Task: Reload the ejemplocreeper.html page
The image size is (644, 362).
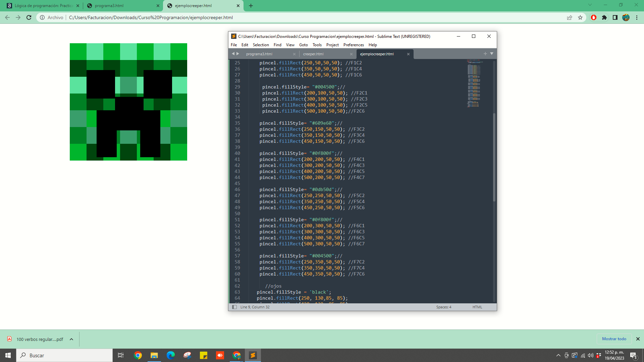Action: 29,17
